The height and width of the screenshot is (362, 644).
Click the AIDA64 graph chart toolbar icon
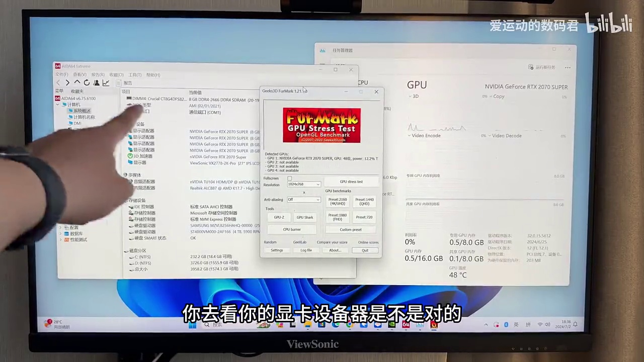(x=106, y=82)
